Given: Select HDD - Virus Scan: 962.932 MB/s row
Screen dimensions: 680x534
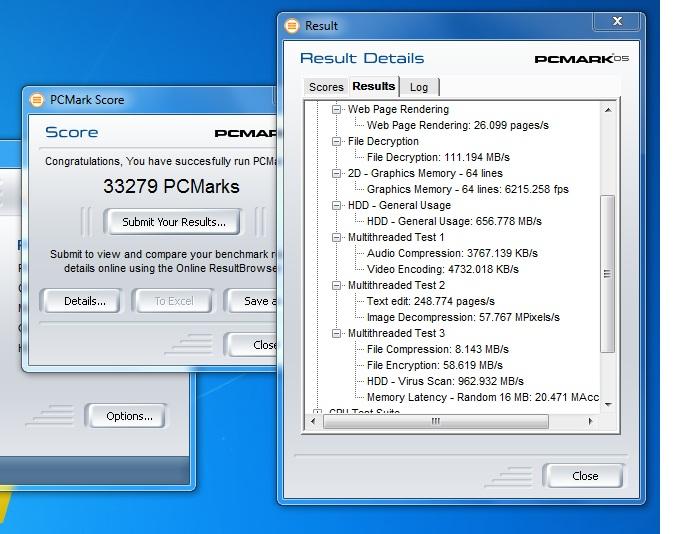Looking at the screenshot, I should 445,382.
